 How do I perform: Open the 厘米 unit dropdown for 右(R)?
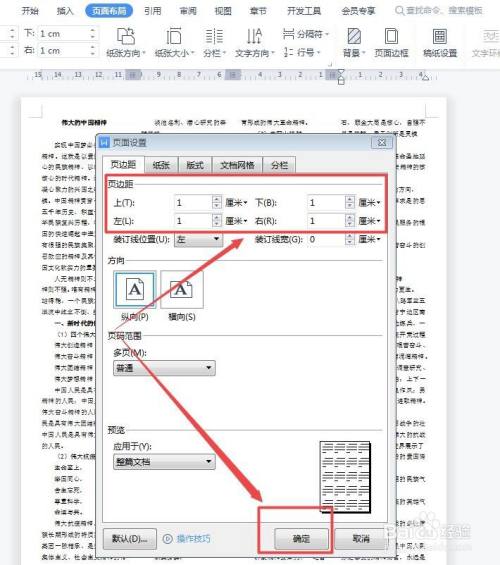[x=370, y=221]
